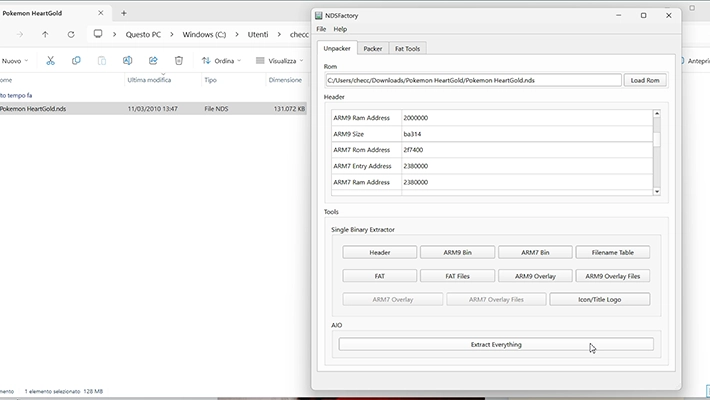Open the File menu in NDSFactory
The image size is (710, 400).
321,29
